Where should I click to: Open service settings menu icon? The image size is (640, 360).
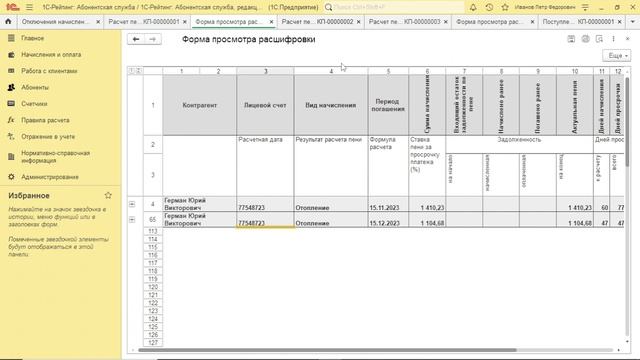coord(585,7)
